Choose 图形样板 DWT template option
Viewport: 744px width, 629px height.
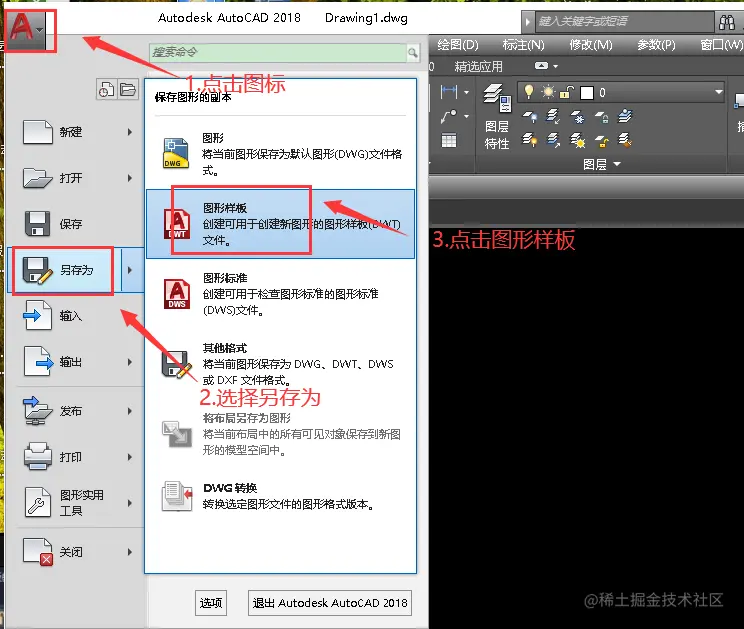pos(281,224)
